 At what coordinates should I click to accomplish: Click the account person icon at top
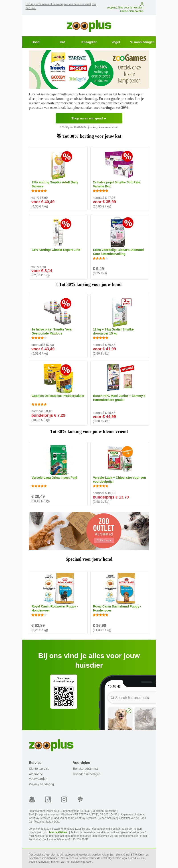point(142,4)
